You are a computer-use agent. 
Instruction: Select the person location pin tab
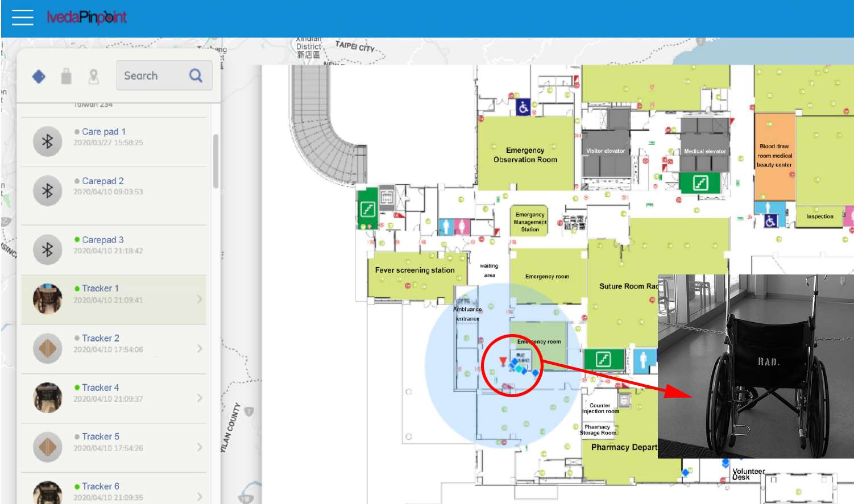point(94,76)
